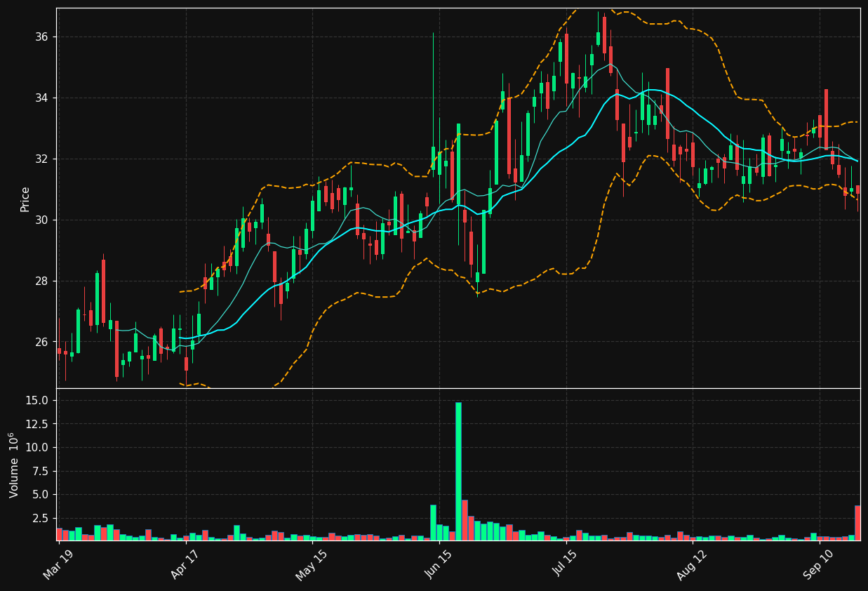Click the 26 price axis tick label
868x591 pixels.
[43, 343]
